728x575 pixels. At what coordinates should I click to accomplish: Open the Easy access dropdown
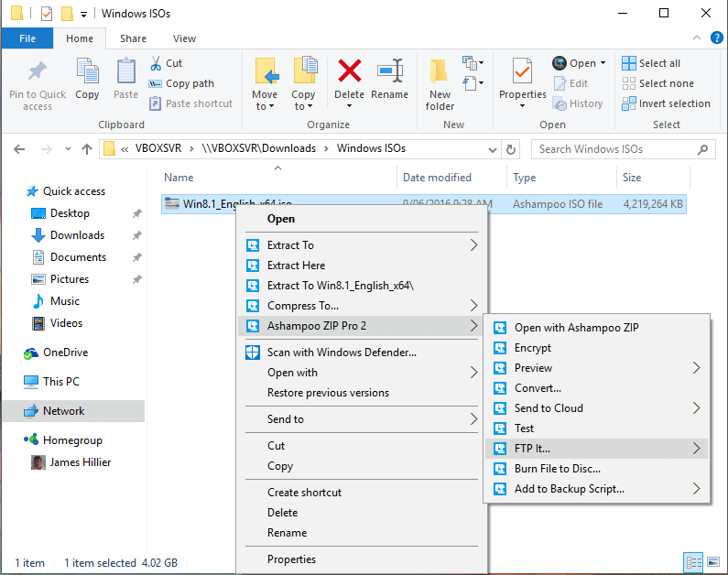point(473,83)
